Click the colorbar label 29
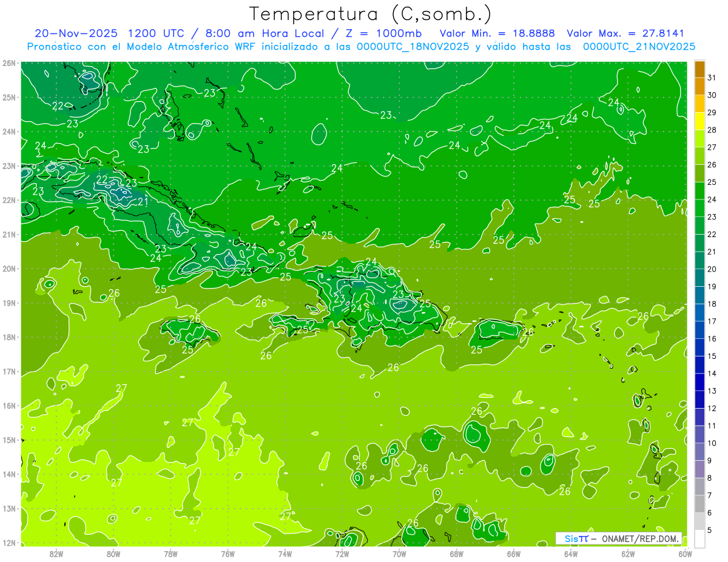 click(712, 113)
